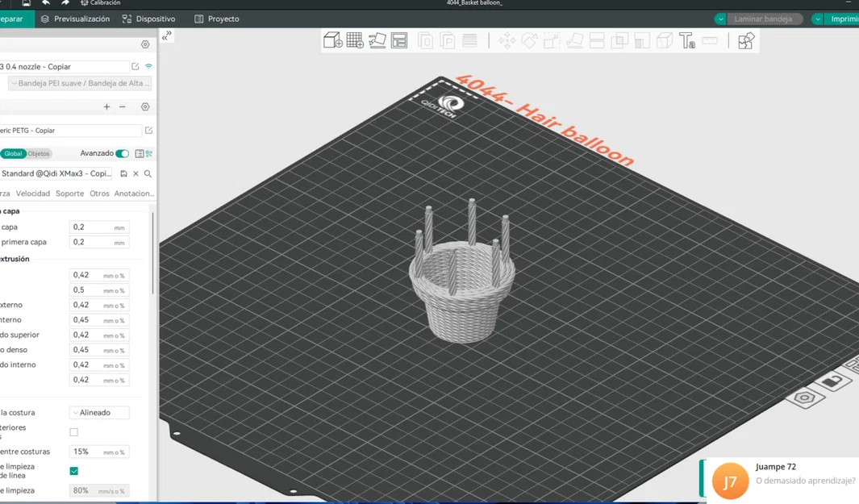
Task: Click the Arrange all objects icon
Action: pyautogui.click(x=399, y=40)
